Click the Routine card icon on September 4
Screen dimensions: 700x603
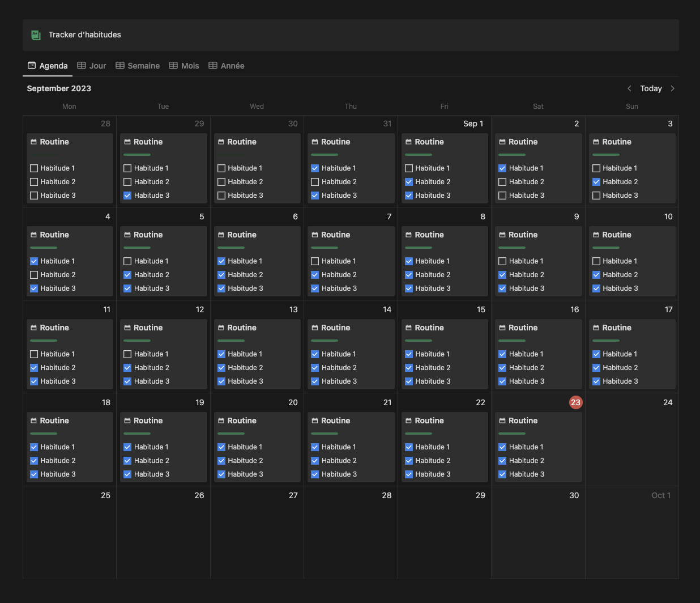pos(34,235)
